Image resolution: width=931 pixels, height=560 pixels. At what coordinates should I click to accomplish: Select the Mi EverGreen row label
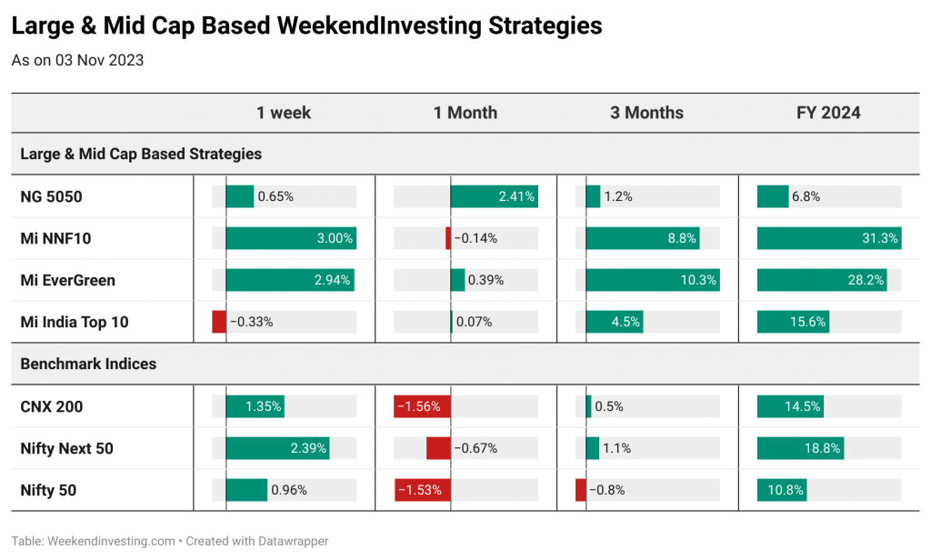[67, 280]
